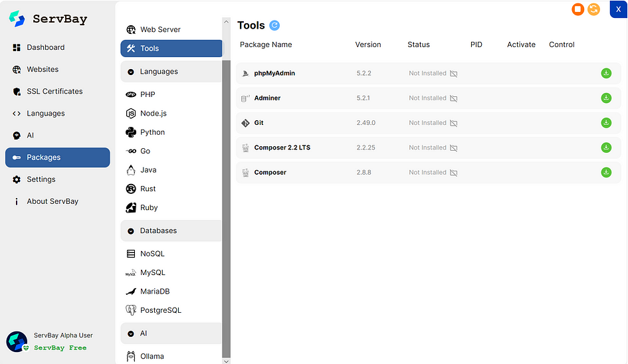Click the ServBay logo icon

click(17, 19)
